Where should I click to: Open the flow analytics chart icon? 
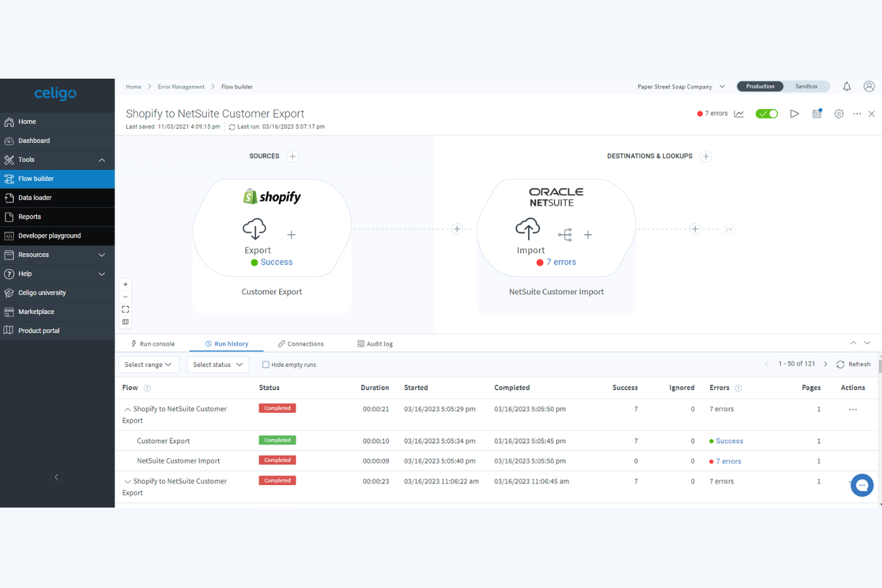(x=739, y=114)
